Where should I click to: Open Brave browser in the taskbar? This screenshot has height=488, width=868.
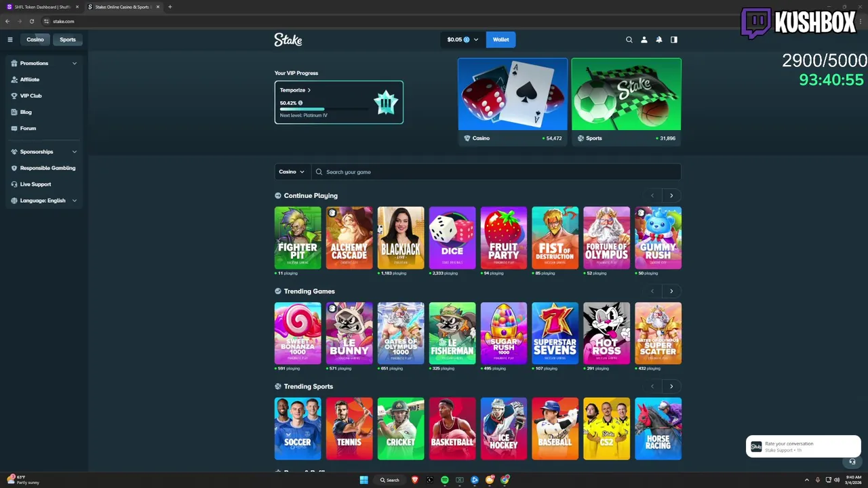click(x=415, y=480)
